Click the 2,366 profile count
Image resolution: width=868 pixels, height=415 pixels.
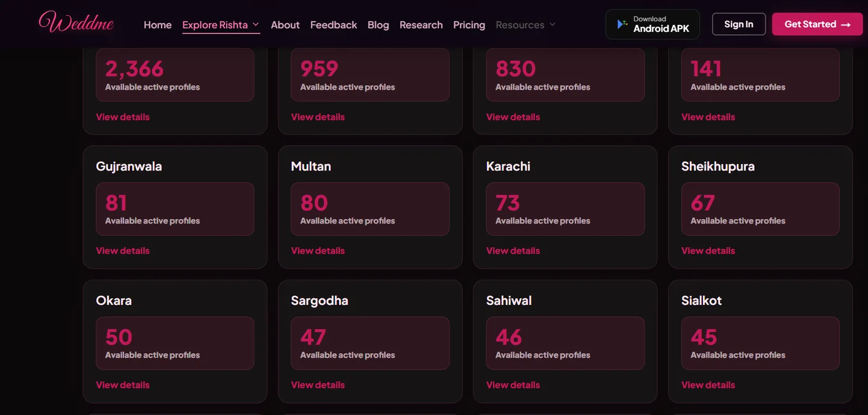pyautogui.click(x=134, y=69)
